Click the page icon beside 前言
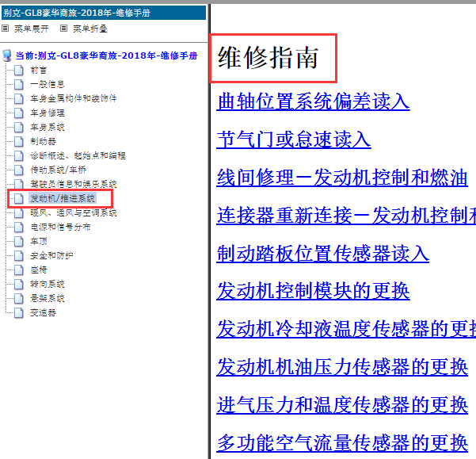476x459 pixels. [19, 71]
